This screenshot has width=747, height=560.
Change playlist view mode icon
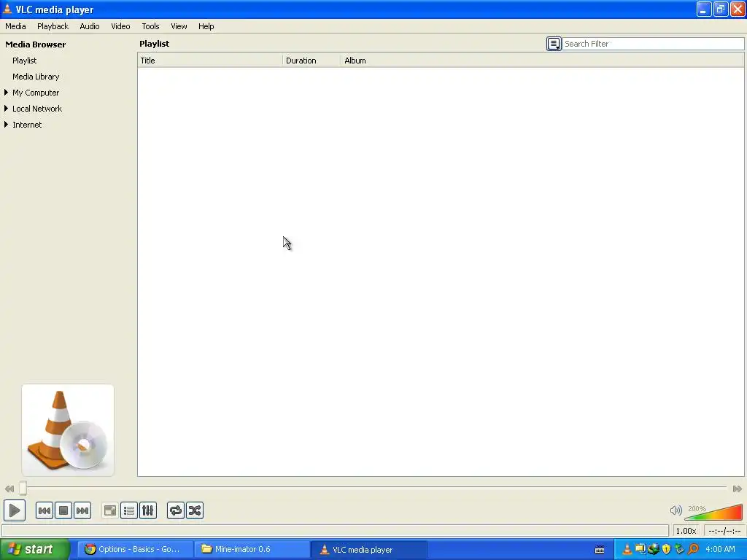click(x=554, y=44)
